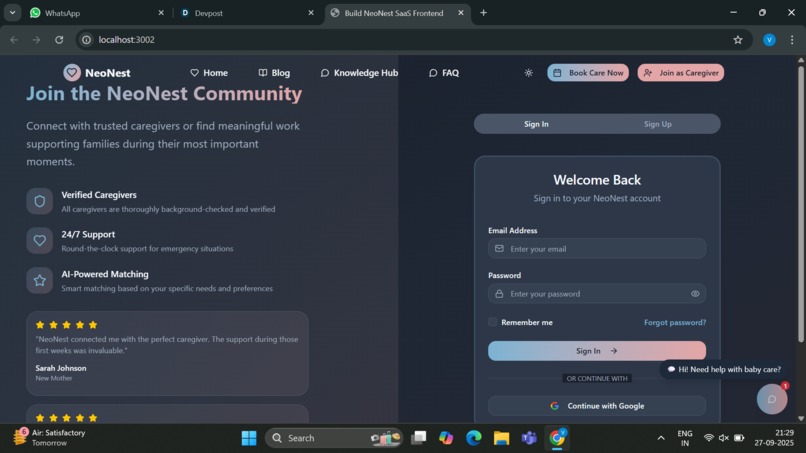Screen dimensions: 806x453
Task: Open the Chrome profile avatar
Action: pyautogui.click(x=769, y=40)
